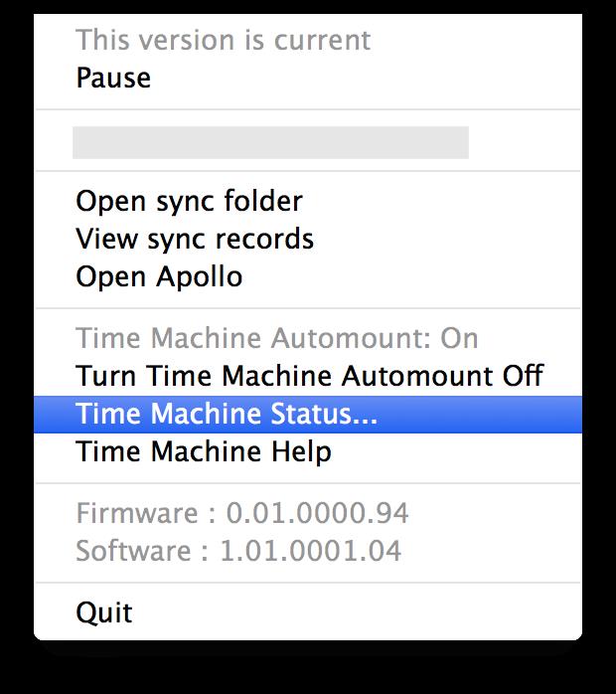
Task: Click the 'Time Machine Automount: On' status label
Action: pos(277,339)
